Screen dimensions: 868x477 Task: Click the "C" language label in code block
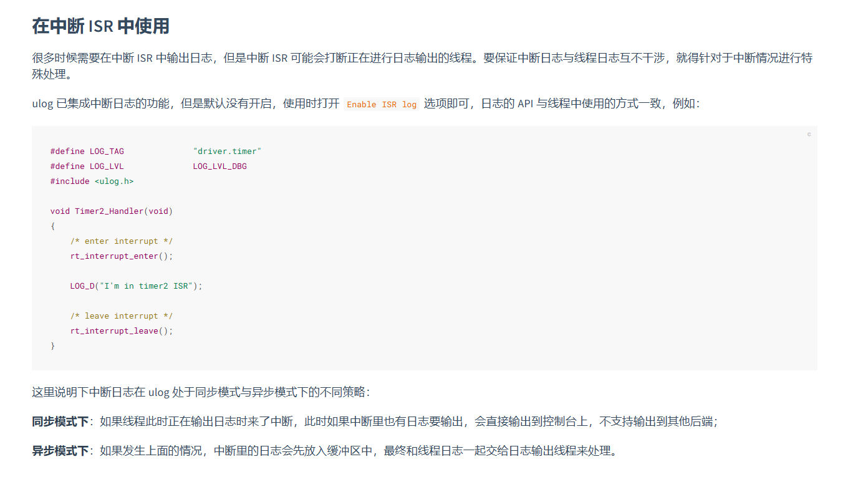[x=809, y=135]
